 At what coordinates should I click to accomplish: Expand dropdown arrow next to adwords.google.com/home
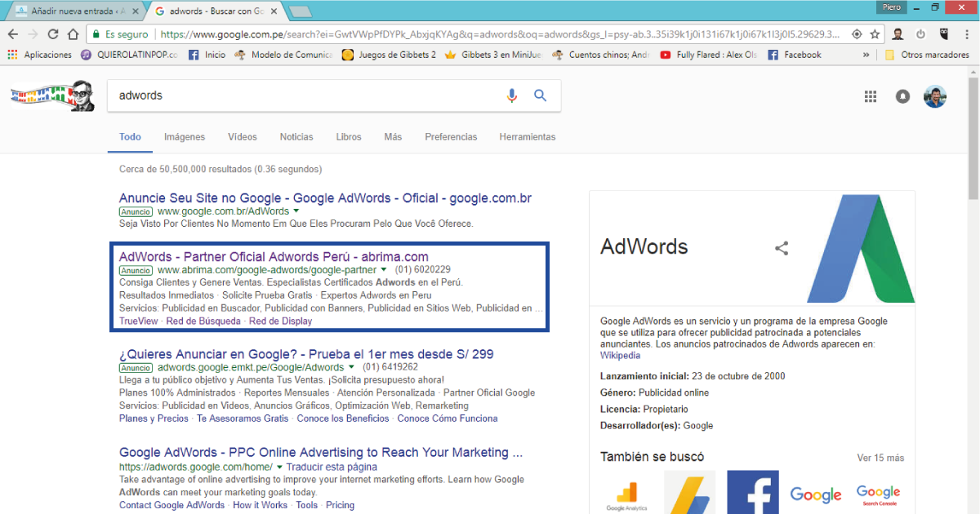[x=279, y=467]
